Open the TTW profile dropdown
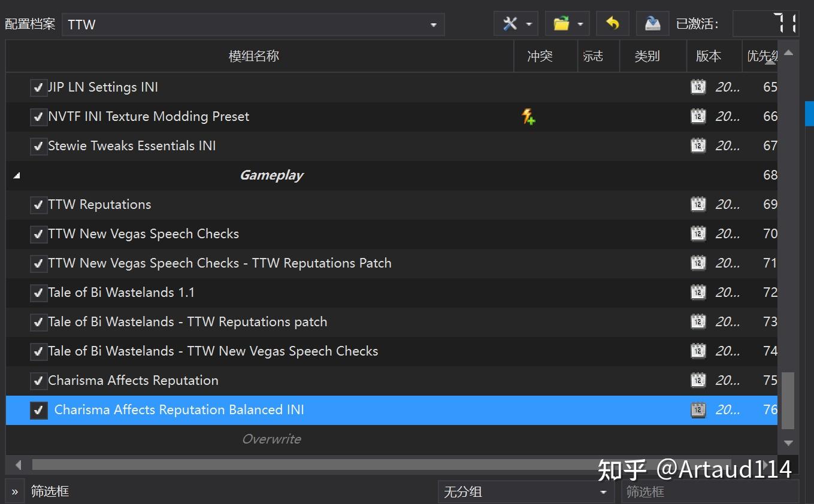814x504 pixels. [x=433, y=24]
